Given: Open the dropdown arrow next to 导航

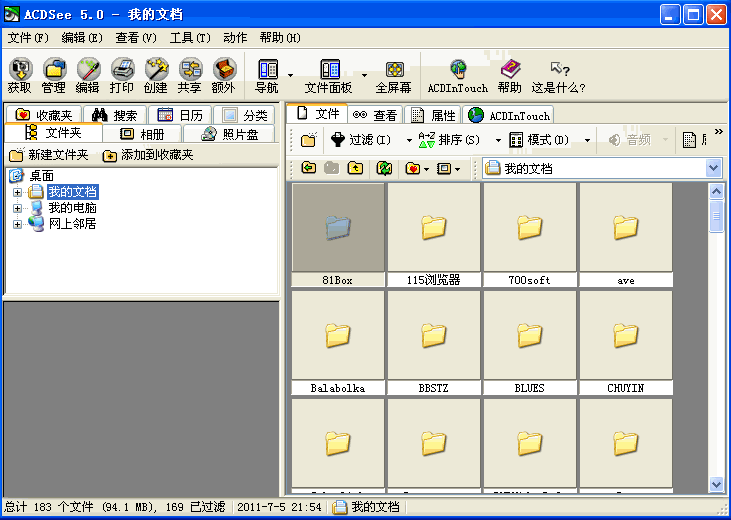Looking at the screenshot, I should click(290, 75).
